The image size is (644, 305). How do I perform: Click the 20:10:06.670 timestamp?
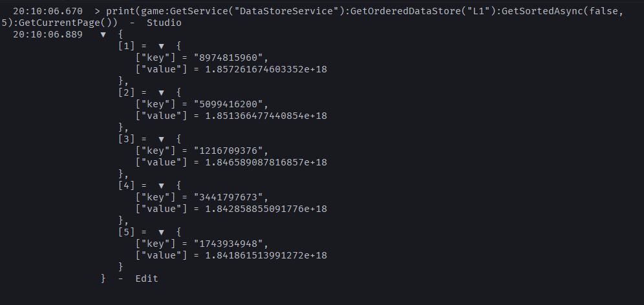click(x=48, y=12)
